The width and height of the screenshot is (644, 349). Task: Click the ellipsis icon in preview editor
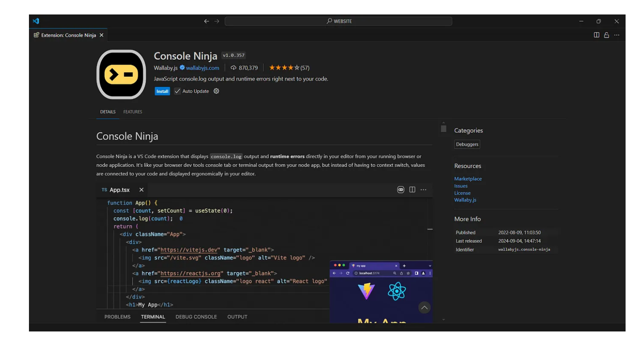(x=423, y=189)
